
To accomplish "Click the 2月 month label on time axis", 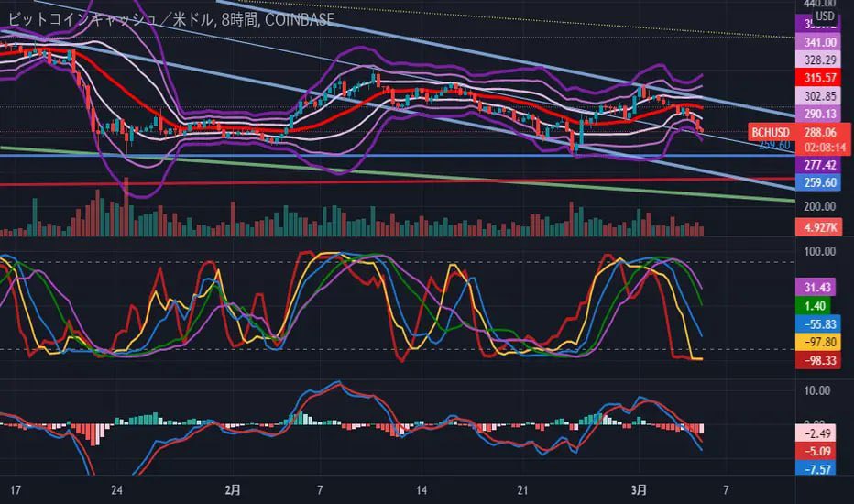I will pyautogui.click(x=233, y=490).
